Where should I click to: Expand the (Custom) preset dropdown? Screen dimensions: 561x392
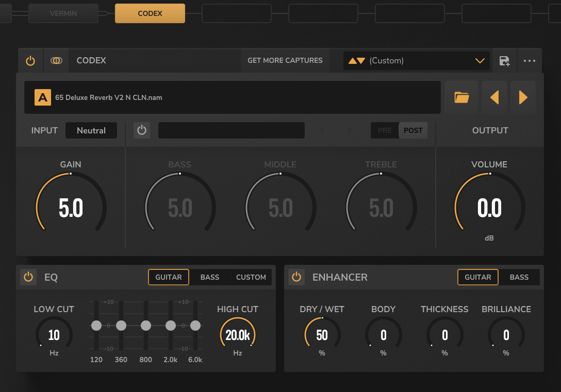[x=480, y=61]
